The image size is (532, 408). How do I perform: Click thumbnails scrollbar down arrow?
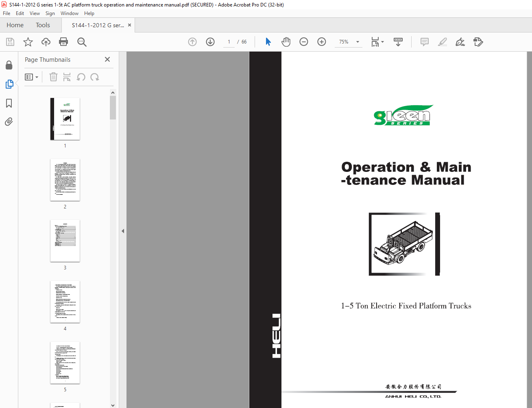[113, 405]
